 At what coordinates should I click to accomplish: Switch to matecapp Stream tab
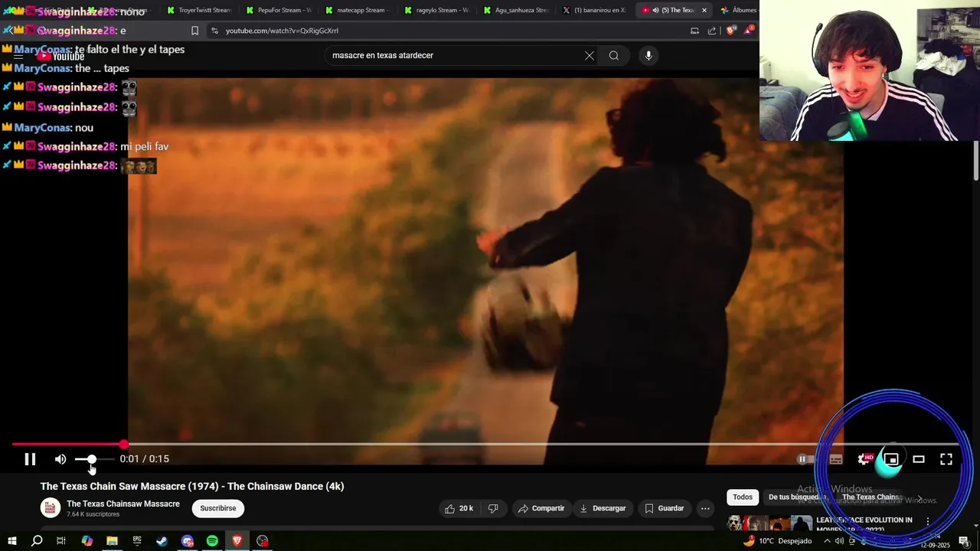point(356,10)
